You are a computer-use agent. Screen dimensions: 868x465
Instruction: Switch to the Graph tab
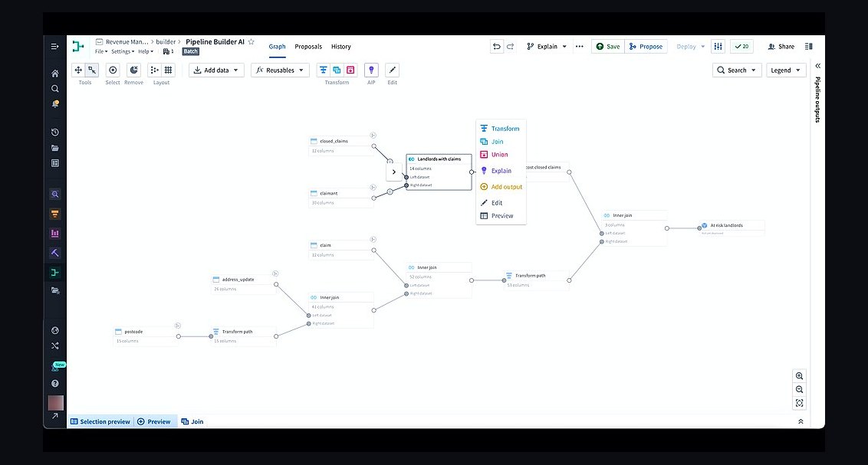pyautogui.click(x=278, y=47)
